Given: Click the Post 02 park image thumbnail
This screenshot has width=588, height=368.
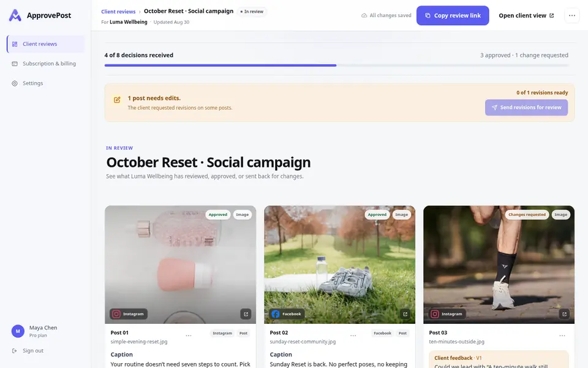Looking at the screenshot, I should 340,264.
